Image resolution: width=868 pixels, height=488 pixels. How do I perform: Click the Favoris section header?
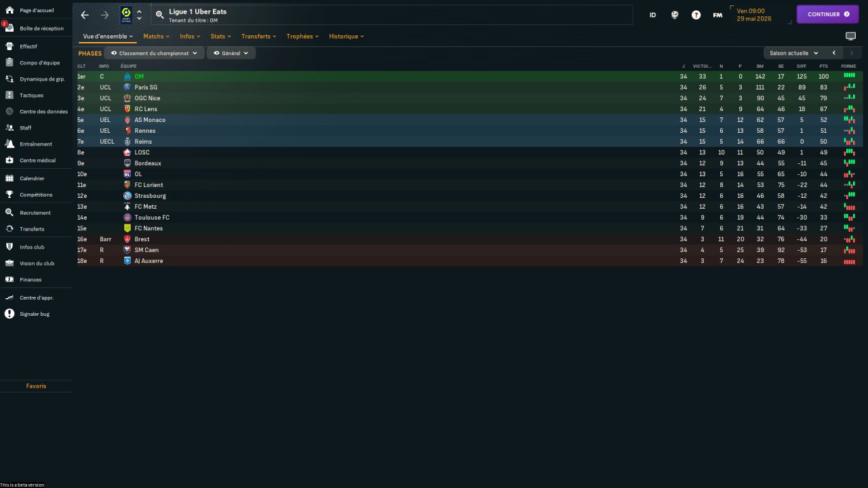point(37,386)
